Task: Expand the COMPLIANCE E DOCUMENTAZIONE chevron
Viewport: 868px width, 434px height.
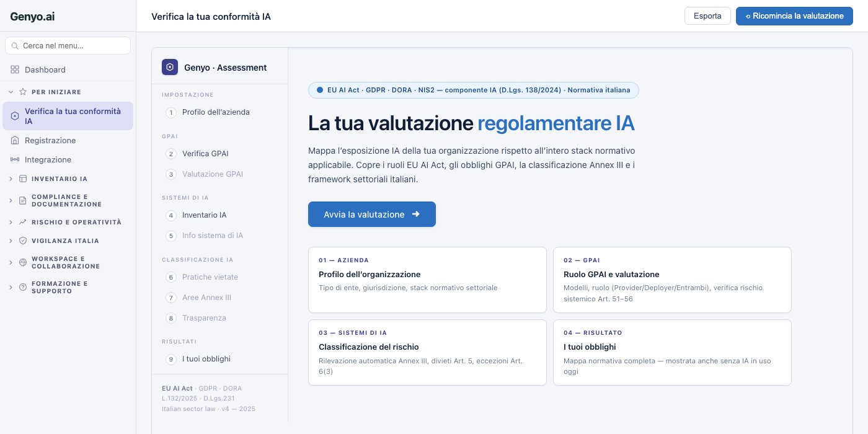Action: pos(11,200)
